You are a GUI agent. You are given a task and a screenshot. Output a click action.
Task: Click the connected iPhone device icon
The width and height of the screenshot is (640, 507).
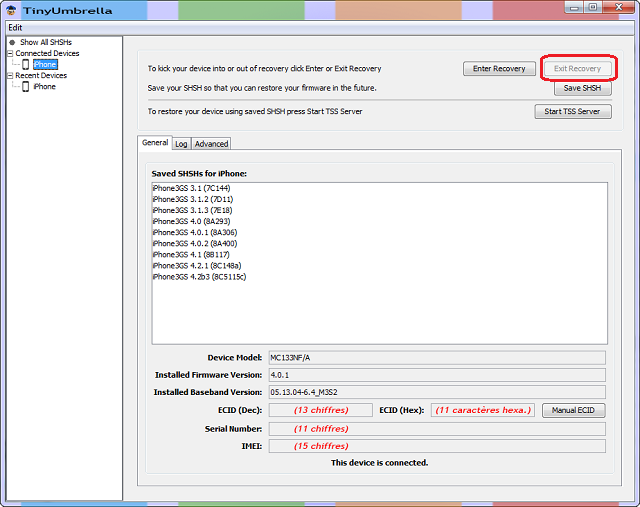(x=26, y=64)
